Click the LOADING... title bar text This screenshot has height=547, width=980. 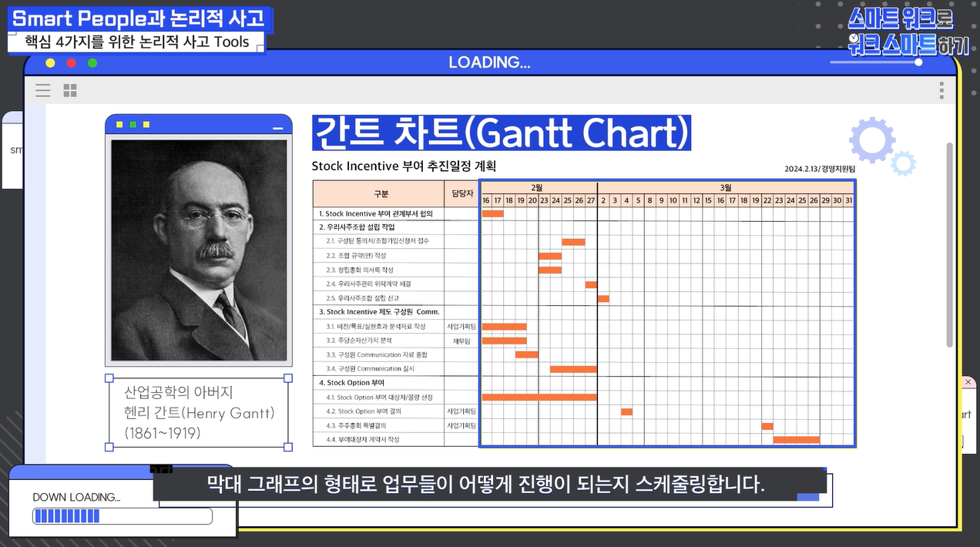click(x=489, y=62)
